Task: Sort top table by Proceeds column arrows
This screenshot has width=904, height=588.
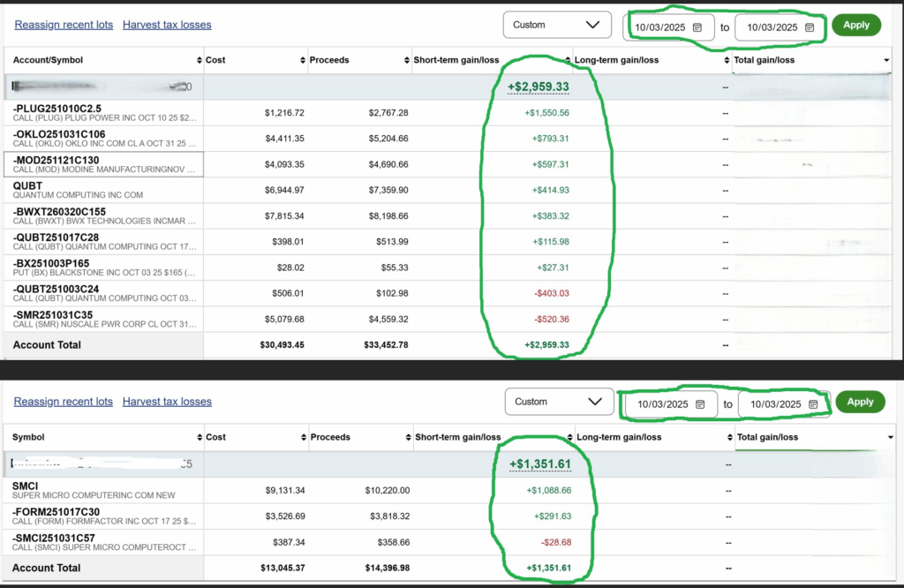Action: pyautogui.click(x=406, y=60)
